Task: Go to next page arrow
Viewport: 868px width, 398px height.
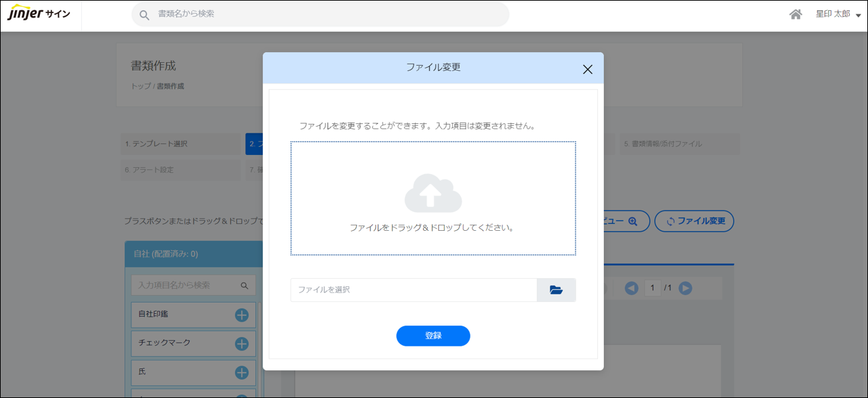Action: (x=685, y=288)
